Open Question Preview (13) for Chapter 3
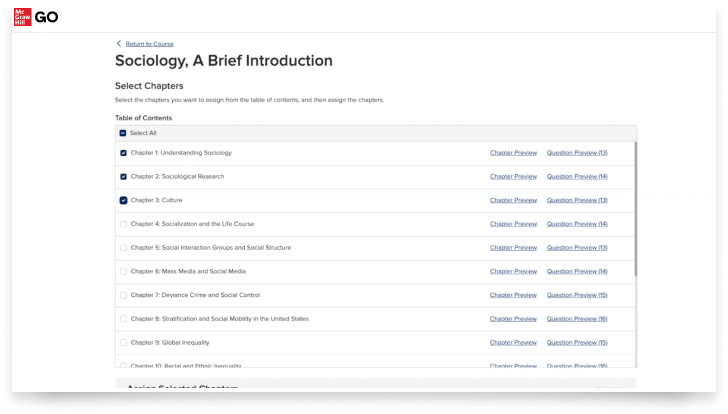 (577, 200)
